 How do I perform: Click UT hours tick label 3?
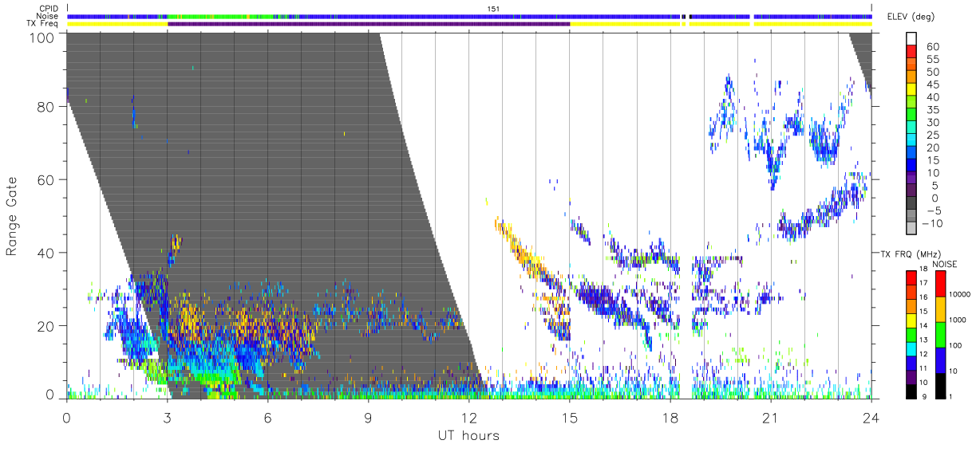[168, 418]
